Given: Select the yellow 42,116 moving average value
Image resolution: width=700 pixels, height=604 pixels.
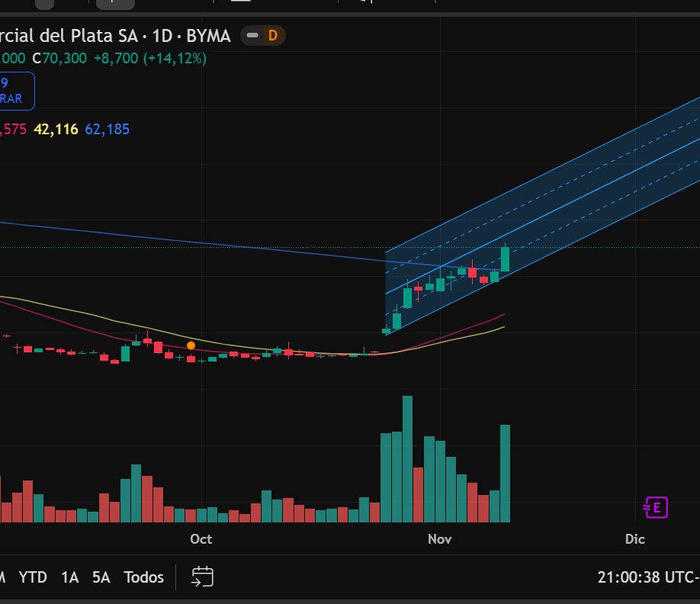Looking at the screenshot, I should click(56, 130).
